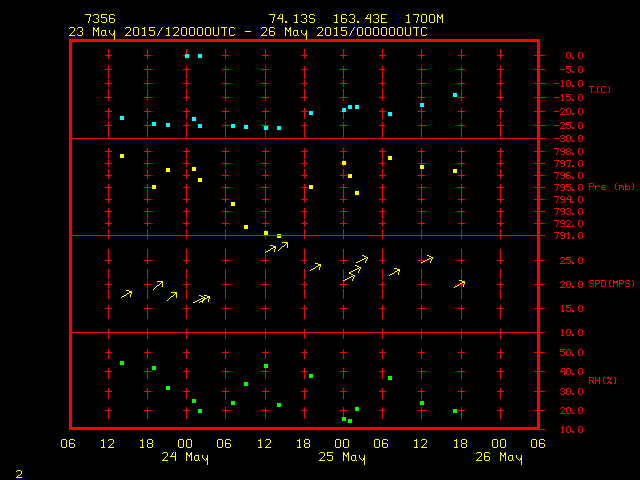Click the leftmost yellow wind arrow
640x480 pixels.
pyautogui.click(x=126, y=294)
